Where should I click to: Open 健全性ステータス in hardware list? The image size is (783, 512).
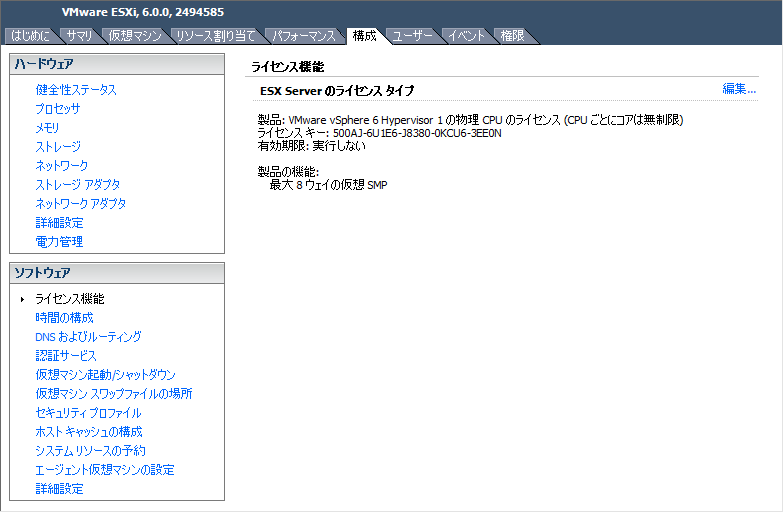click(76, 90)
